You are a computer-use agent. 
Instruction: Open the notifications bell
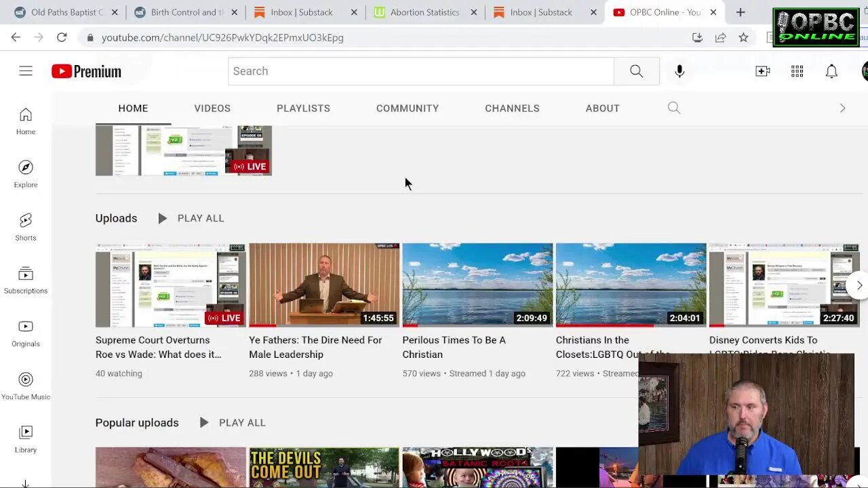point(831,71)
